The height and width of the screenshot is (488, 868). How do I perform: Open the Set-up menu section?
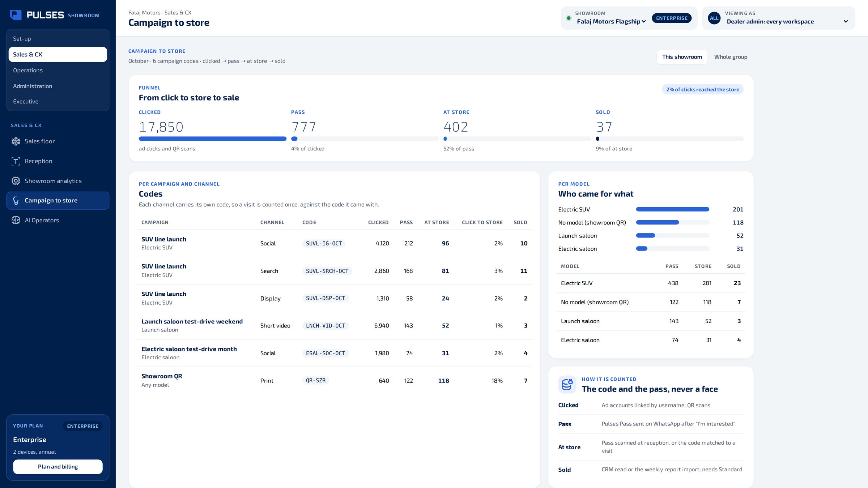click(58, 39)
